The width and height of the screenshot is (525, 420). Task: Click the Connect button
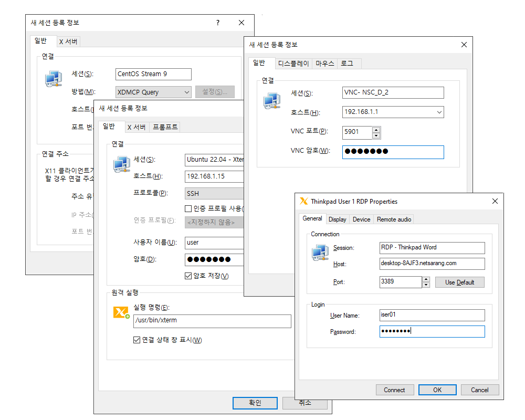click(394, 390)
